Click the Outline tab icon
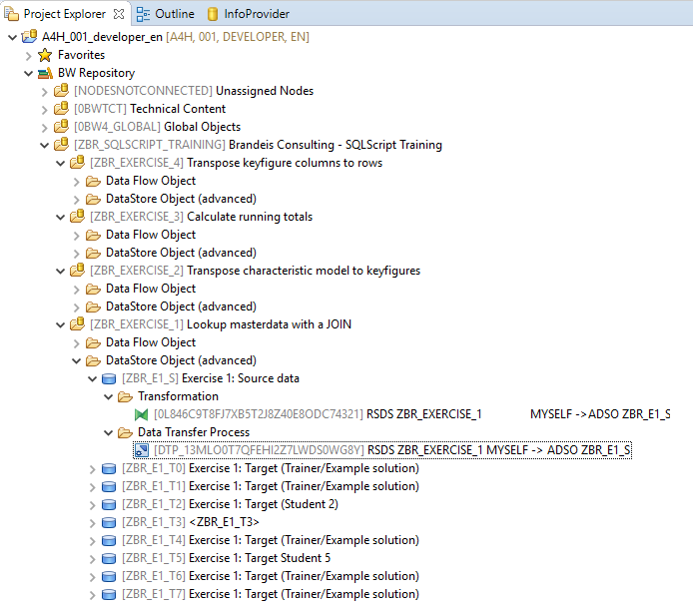 click(x=143, y=14)
